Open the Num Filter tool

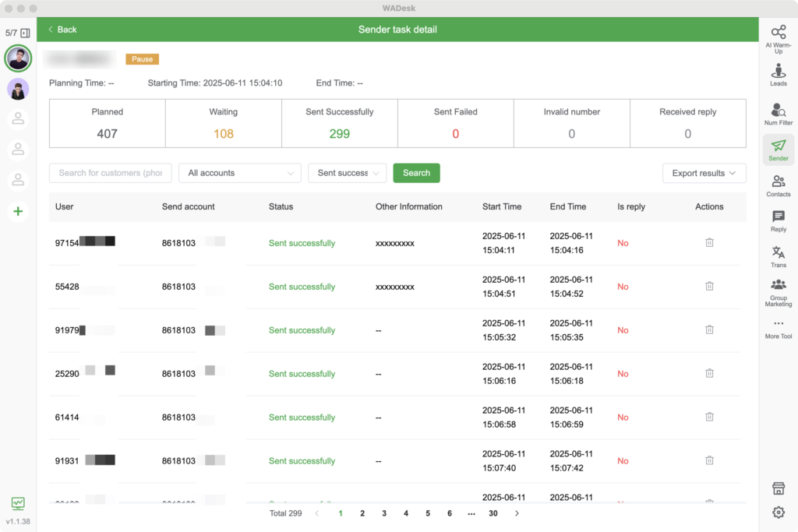click(779, 114)
